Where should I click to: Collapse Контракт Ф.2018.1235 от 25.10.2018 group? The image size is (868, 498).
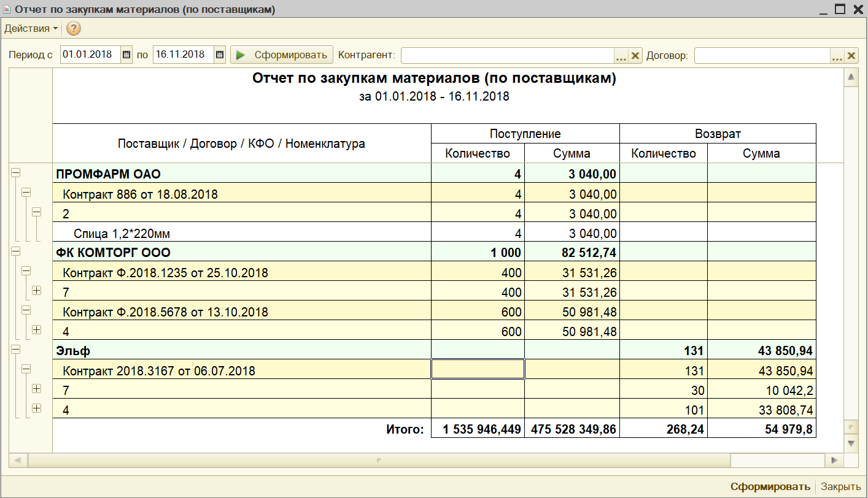26,271
